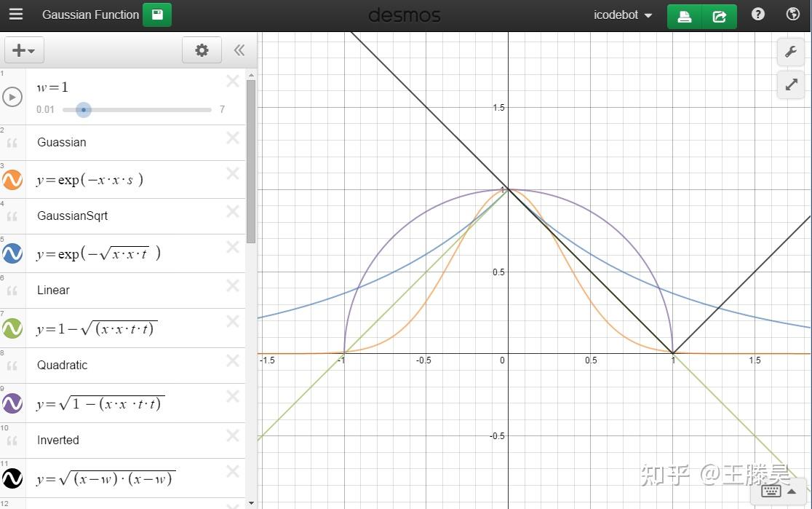Delete the w=1 slider expression
Image resolution: width=812 pixels, height=509 pixels.
click(233, 81)
